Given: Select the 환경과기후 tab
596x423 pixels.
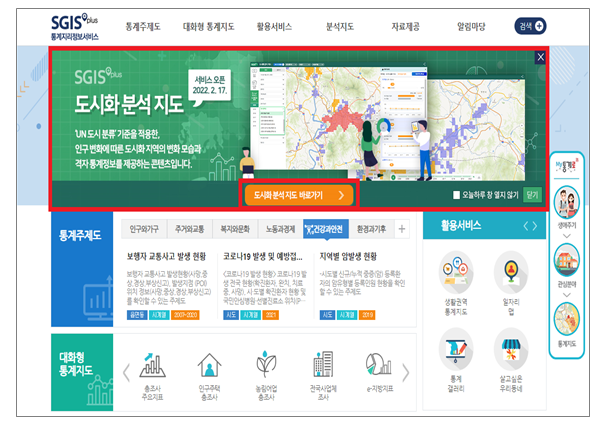Looking at the screenshot, I should click(371, 229).
